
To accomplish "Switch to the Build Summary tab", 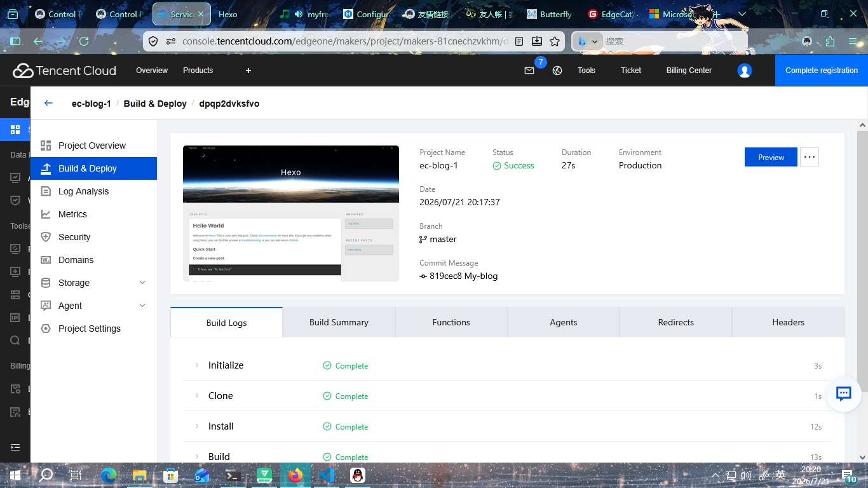I will point(339,322).
